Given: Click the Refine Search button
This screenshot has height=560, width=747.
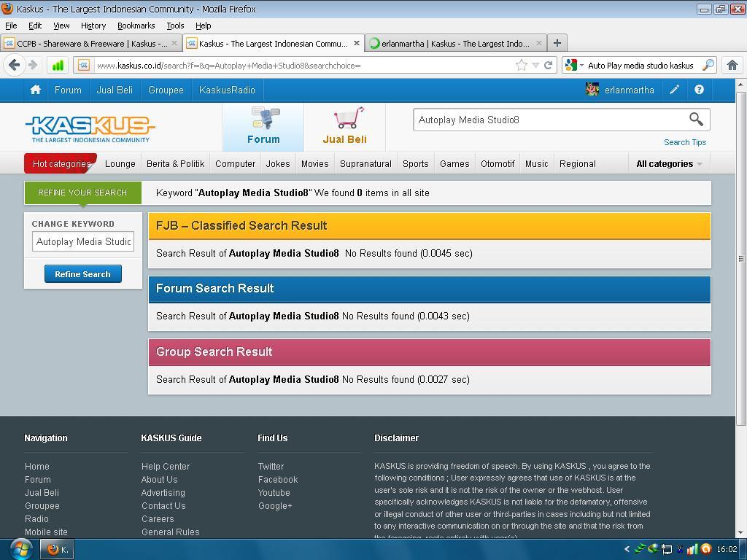Looking at the screenshot, I should 83,274.
